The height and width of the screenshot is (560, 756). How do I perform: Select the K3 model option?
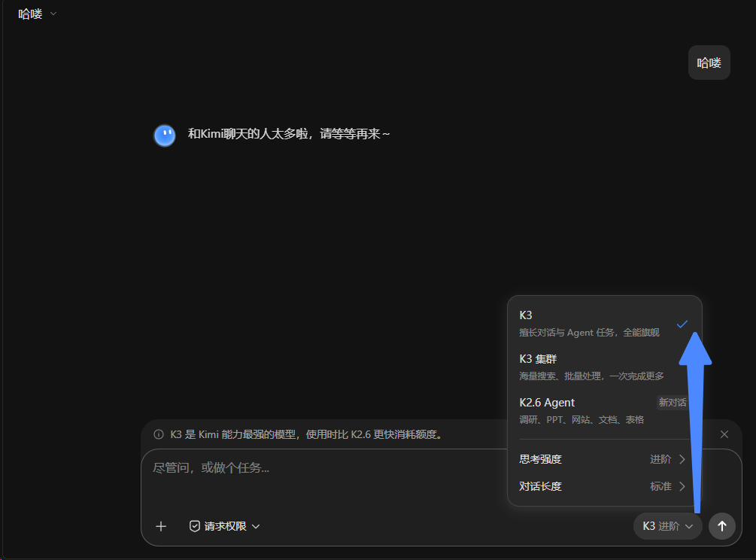[604, 323]
